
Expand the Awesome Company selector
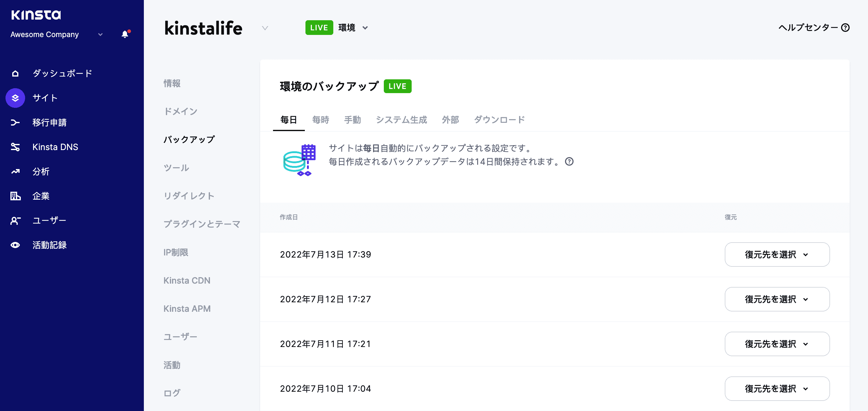(100, 34)
